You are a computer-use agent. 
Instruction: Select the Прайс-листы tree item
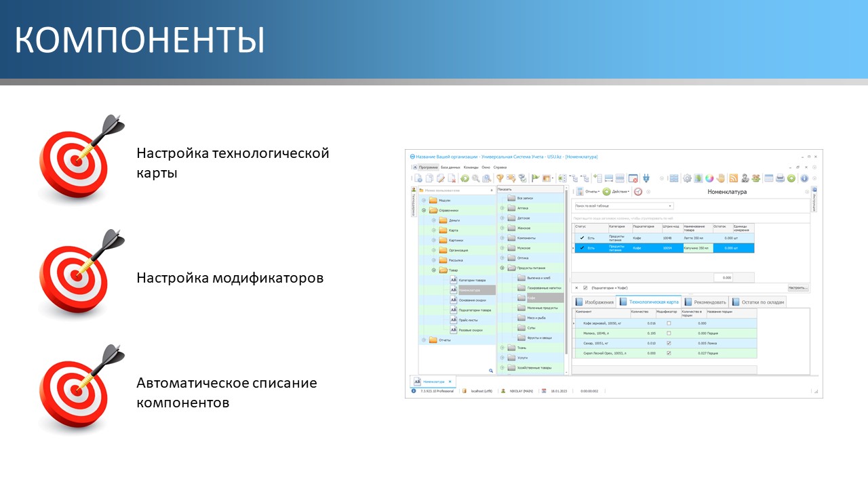[469, 320]
